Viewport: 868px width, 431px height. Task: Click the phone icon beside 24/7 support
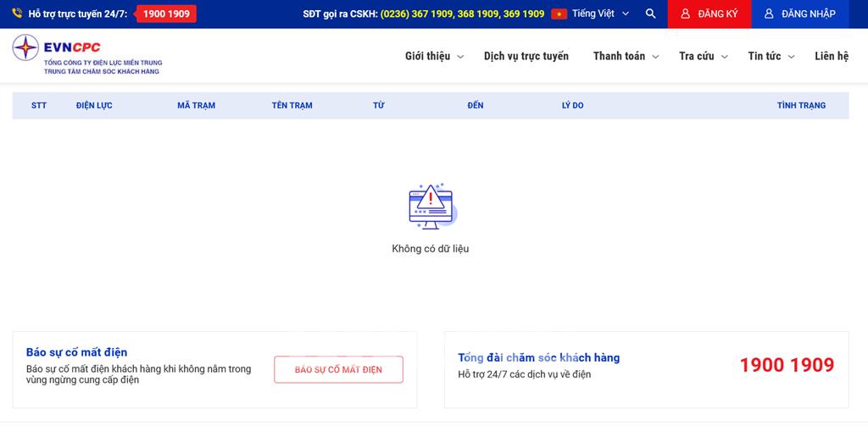click(17, 14)
